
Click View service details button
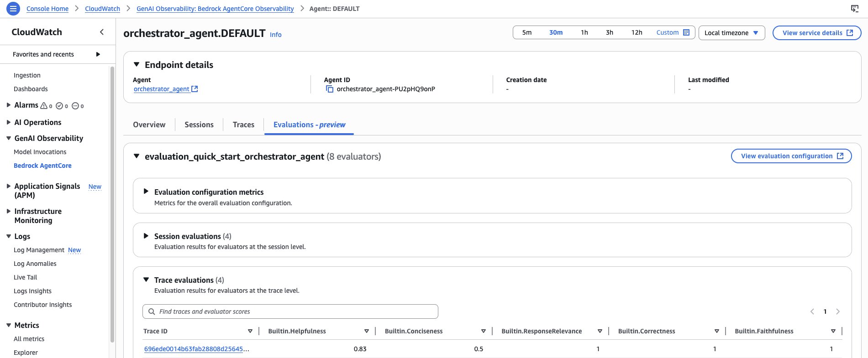816,33
